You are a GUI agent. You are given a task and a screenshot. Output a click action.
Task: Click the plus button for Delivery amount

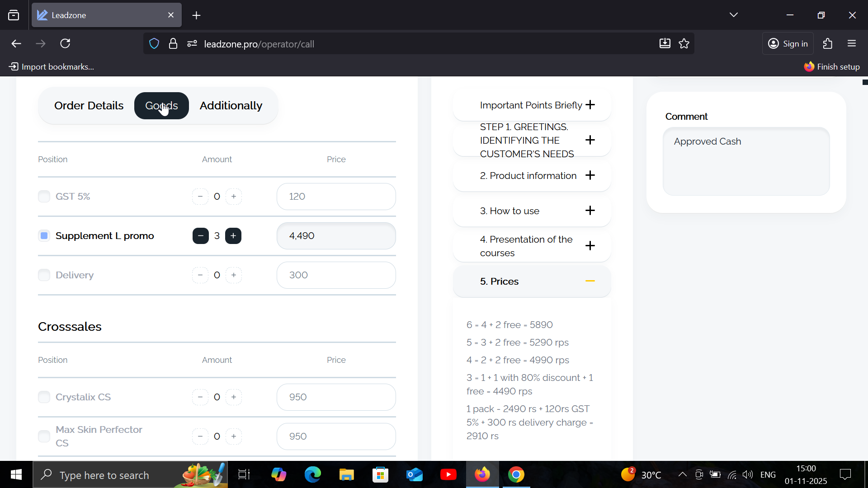[234, 275]
